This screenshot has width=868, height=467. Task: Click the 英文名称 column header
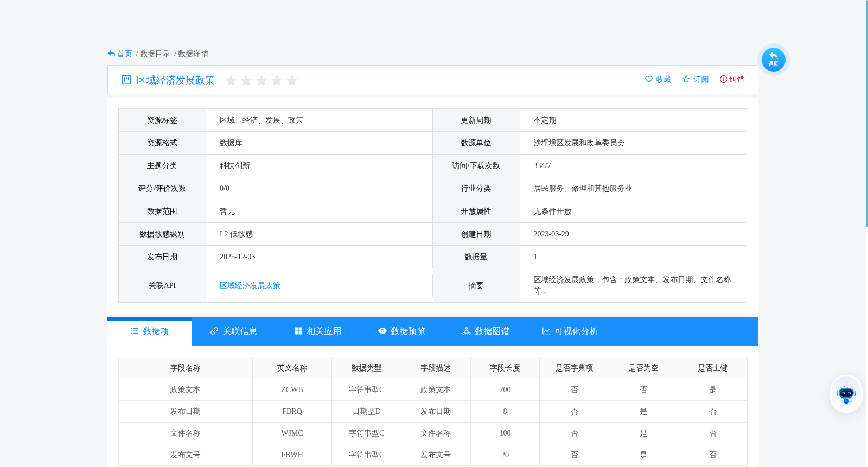(292, 368)
